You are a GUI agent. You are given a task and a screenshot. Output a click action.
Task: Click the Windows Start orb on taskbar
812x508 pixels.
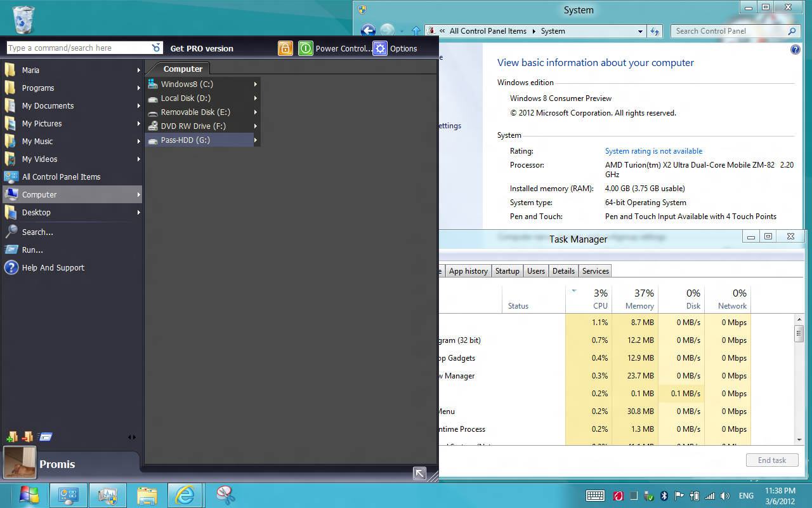tap(29, 495)
